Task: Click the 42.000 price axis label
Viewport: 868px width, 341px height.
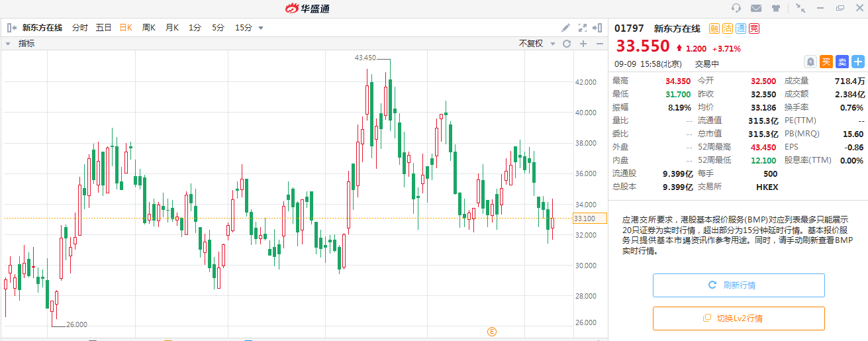Action: pos(586,82)
